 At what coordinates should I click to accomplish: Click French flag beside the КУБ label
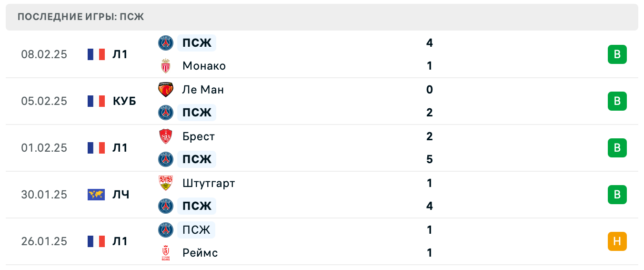(96, 101)
